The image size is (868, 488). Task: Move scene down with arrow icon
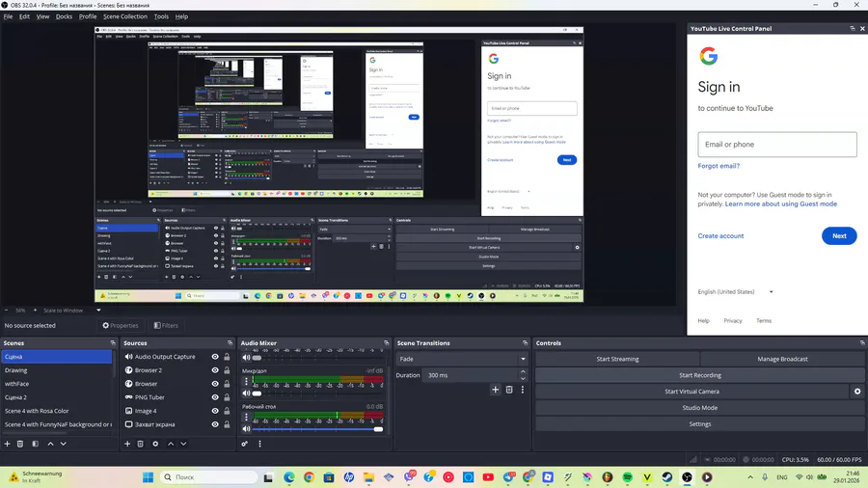click(63, 444)
